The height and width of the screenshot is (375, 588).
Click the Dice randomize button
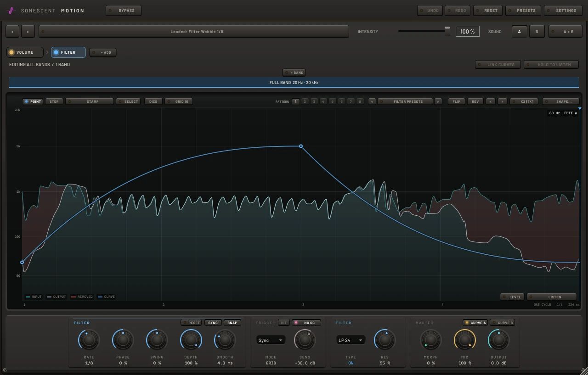pyautogui.click(x=153, y=101)
